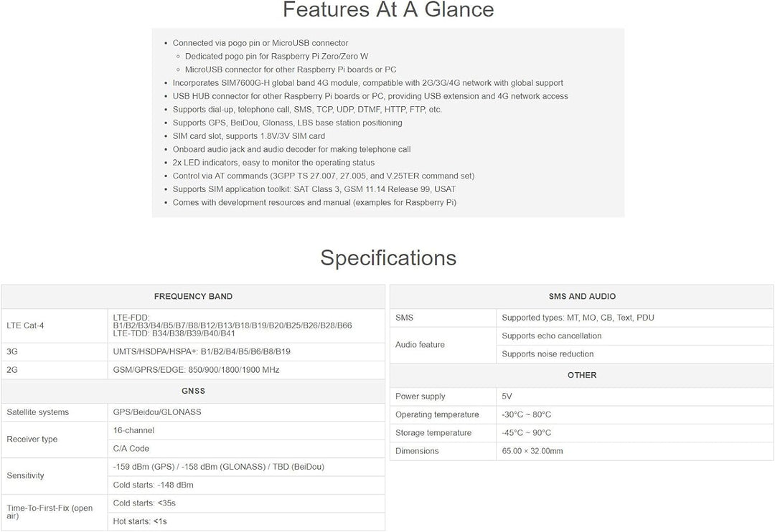
Task: Click the SIM card slot feature bullet
Action: tap(248, 136)
